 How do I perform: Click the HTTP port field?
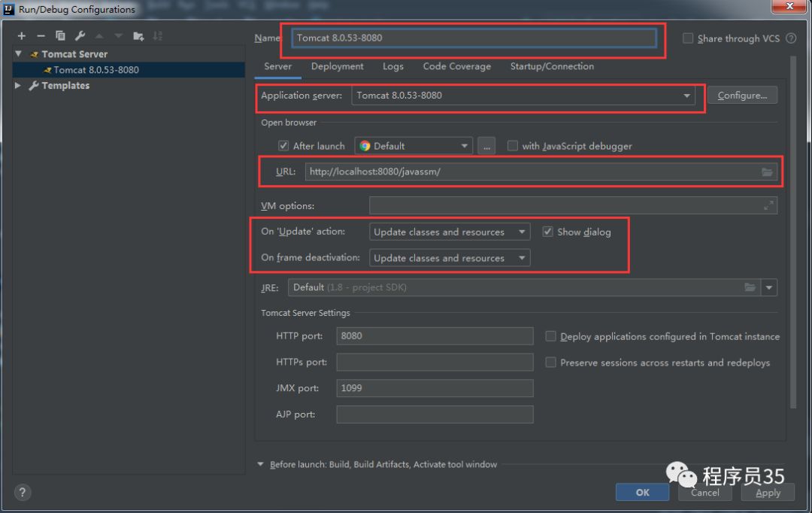[435, 335]
